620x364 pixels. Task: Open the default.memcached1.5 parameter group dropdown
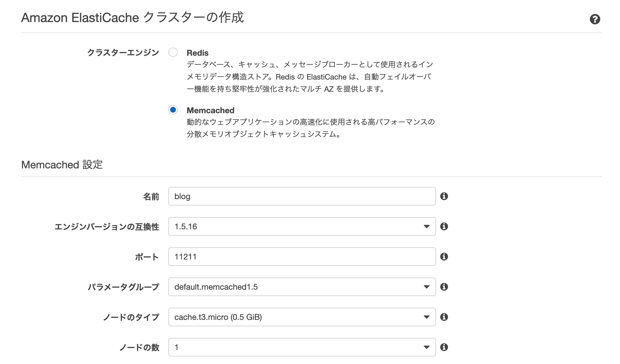coord(302,287)
